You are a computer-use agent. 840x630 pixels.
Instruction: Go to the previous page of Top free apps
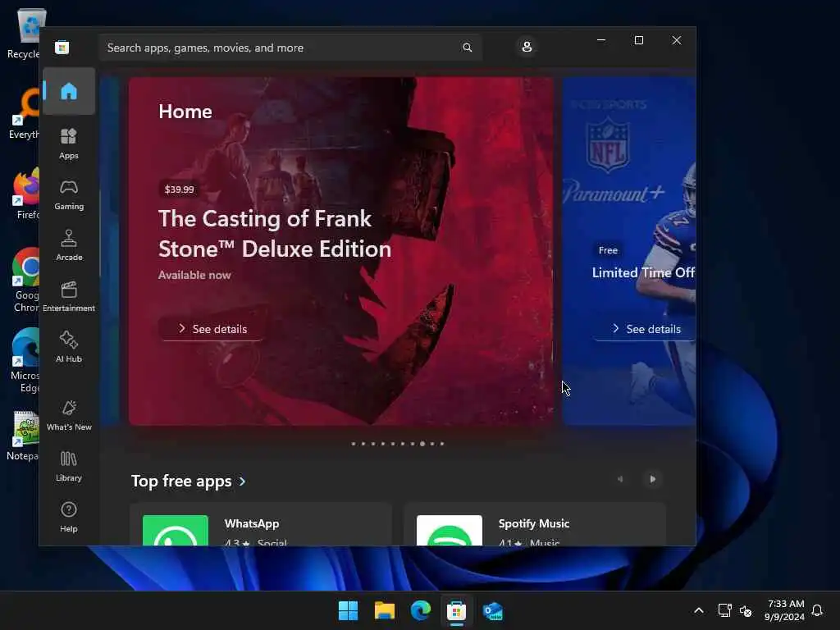(x=620, y=479)
